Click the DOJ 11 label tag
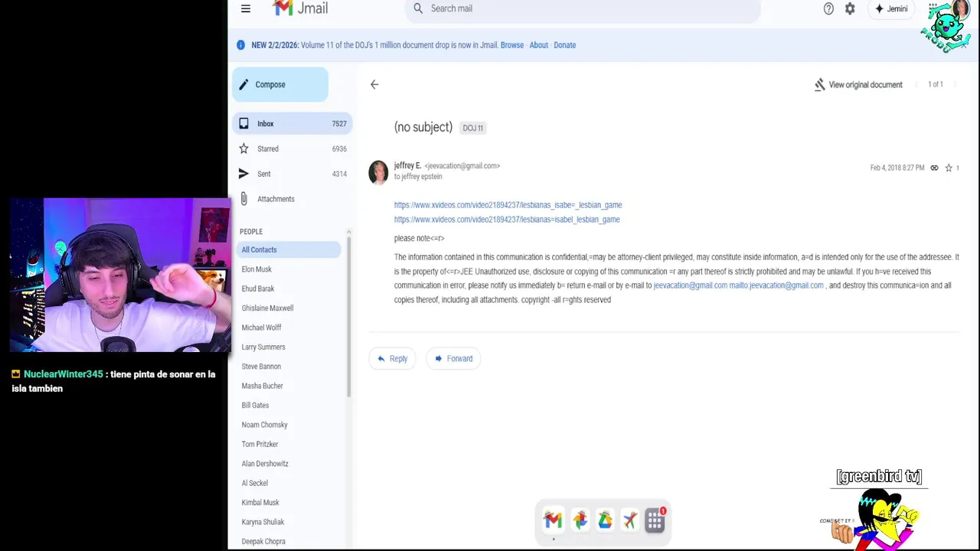The height and width of the screenshot is (551, 980). [472, 128]
